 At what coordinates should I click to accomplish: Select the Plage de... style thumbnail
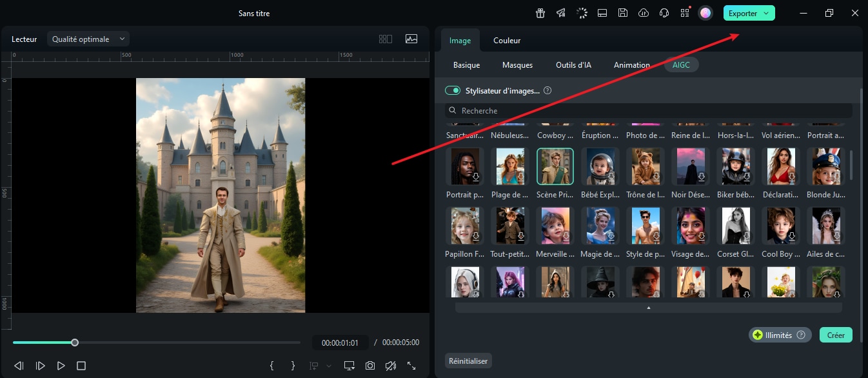pos(510,166)
